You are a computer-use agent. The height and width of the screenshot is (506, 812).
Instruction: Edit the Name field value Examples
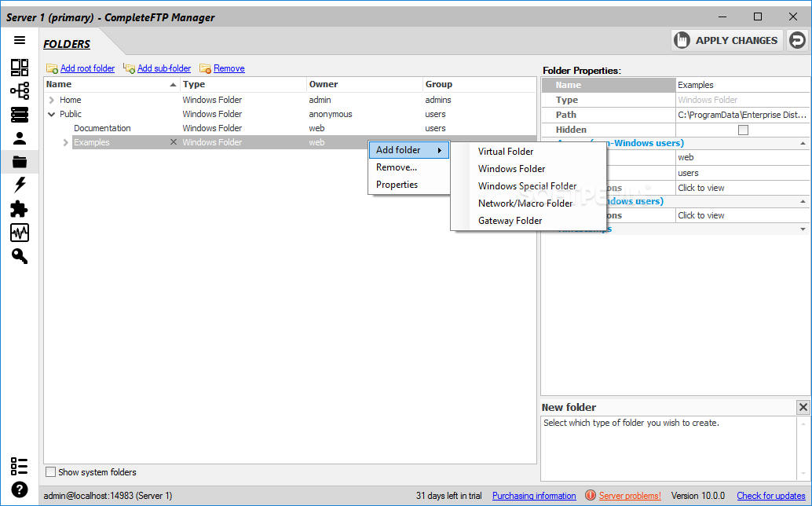[x=743, y=85]
